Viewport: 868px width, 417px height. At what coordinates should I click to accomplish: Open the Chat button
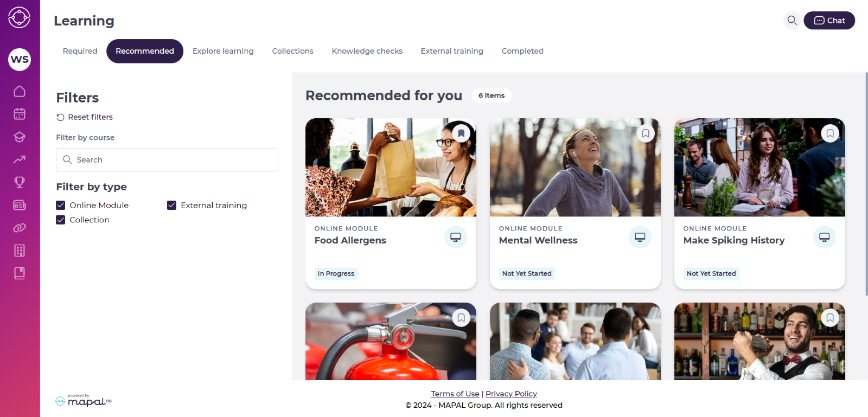[x=829, y=21]
